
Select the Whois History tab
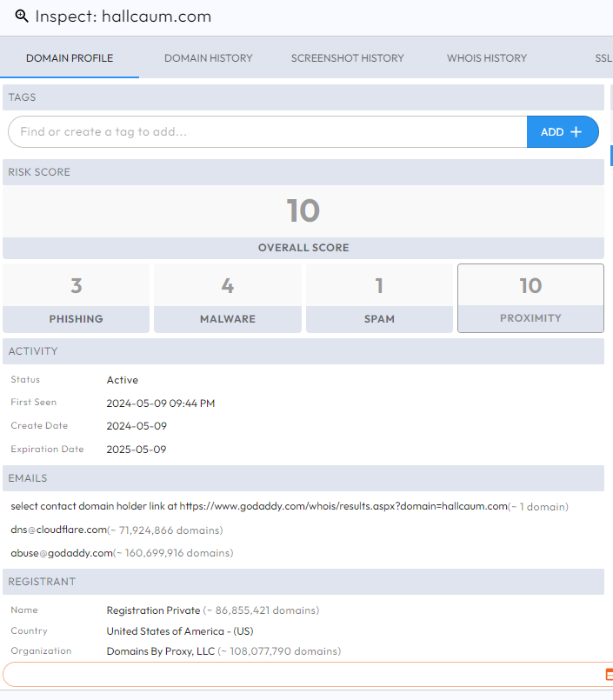point(487,58)
